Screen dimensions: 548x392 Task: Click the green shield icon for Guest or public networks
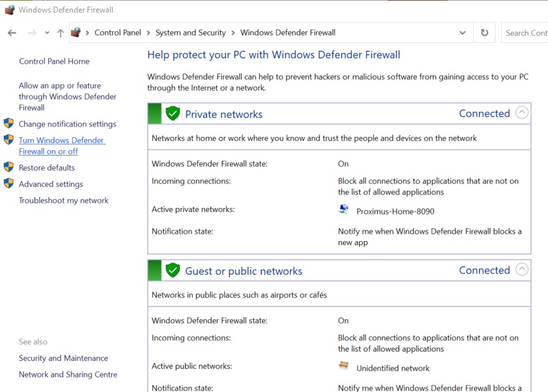pyautogui.click(x=173, y=270)
